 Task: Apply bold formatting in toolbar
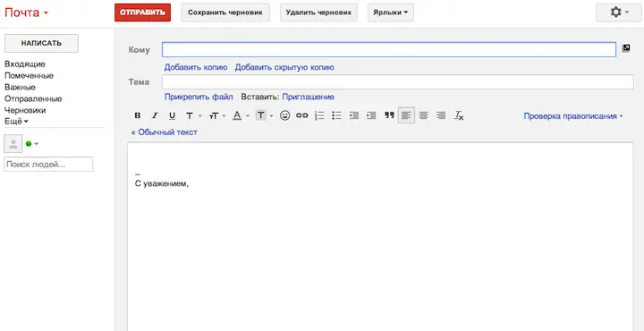(x=138, y=115)
